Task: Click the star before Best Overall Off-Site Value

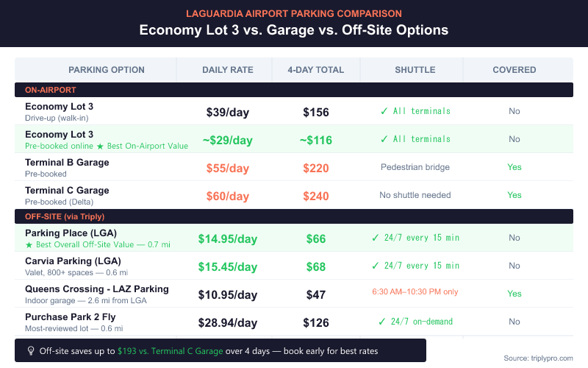Action: 29,244
